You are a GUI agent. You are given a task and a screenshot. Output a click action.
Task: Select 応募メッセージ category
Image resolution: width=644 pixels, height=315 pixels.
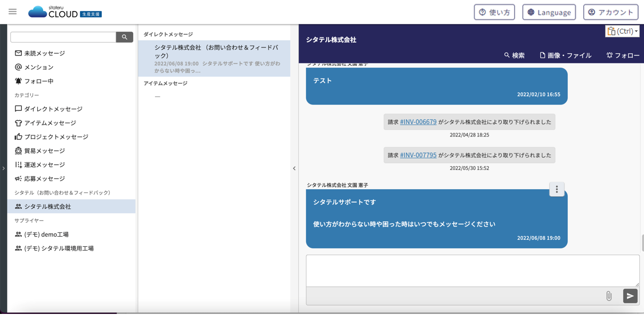(71, 179)
